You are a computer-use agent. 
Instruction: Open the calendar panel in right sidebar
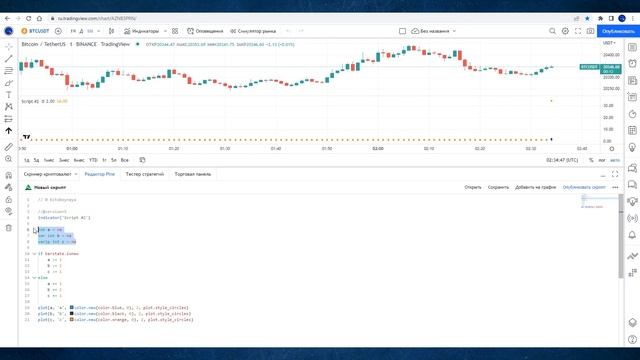point(632,130)
